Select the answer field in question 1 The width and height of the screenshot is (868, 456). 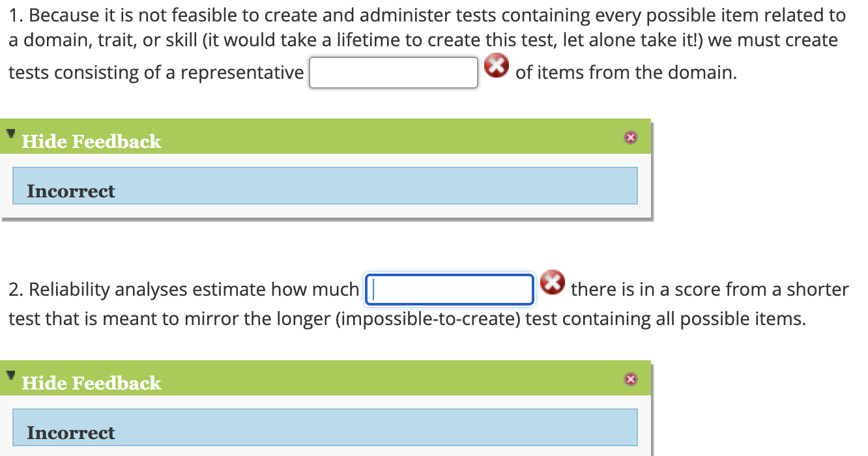click(393, 72)
